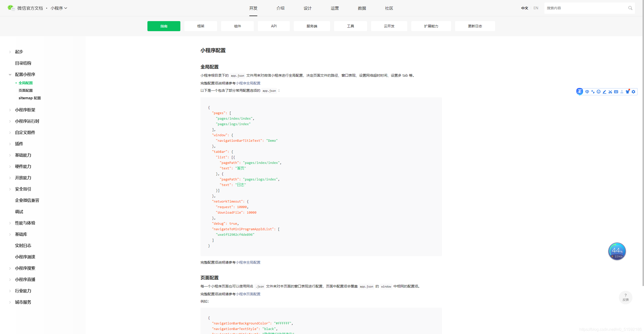This screenshot has height=334, width=644.
Task: Expand the 小程序框架 sidebar section
Action: [10, 110]
